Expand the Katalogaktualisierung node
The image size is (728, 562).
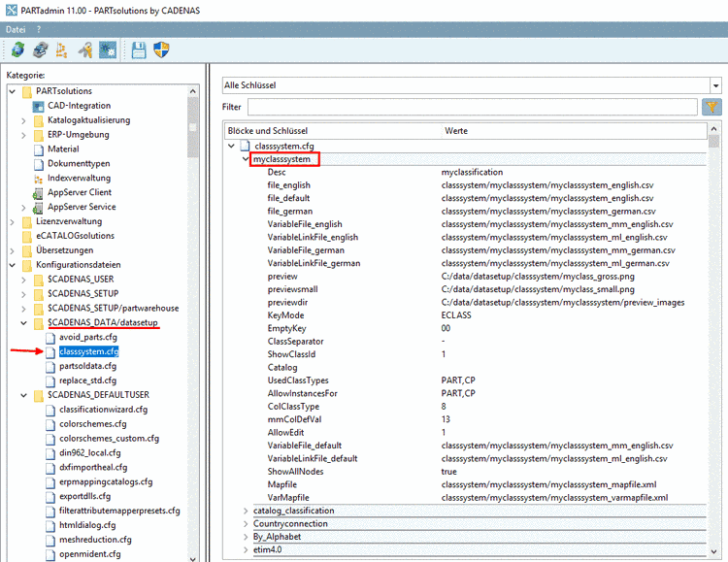click(x=23, y=120)
